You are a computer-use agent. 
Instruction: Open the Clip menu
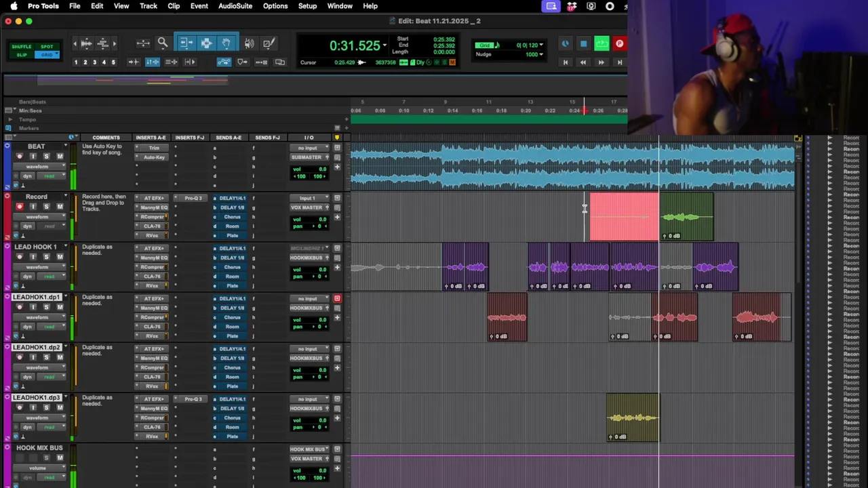click(x=174, y=6)
